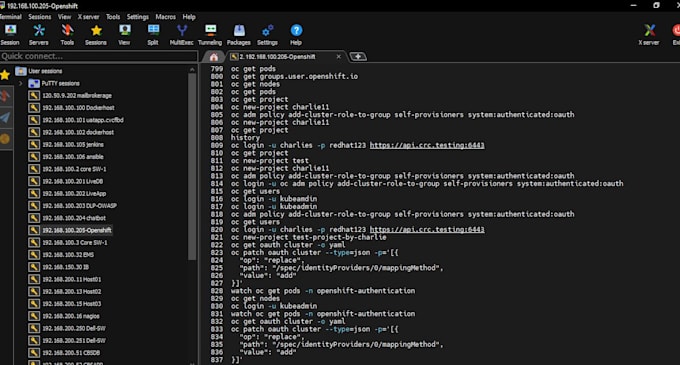Select session 192.168.100.204 chatbot
The width and height of the screenshot is (680, 365).
click(x=74, y=218)
